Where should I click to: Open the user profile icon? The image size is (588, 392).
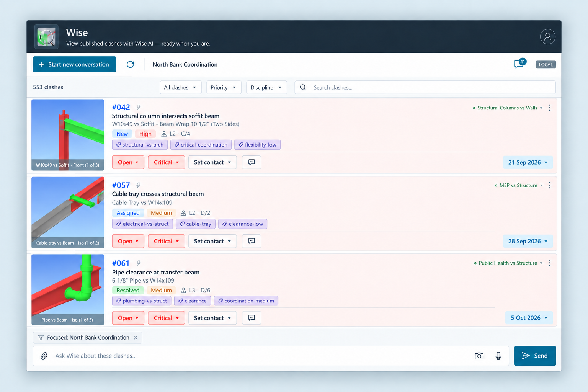[x=547, y=37]
